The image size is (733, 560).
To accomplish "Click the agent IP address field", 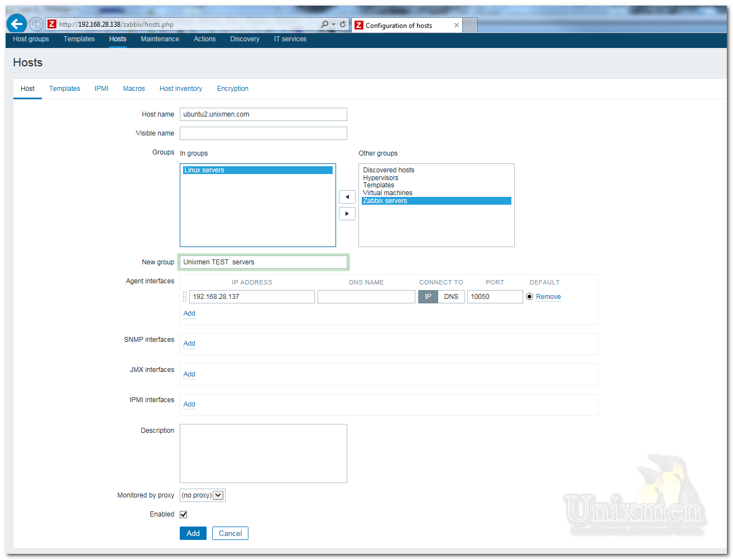I will (x=252, y=297).
